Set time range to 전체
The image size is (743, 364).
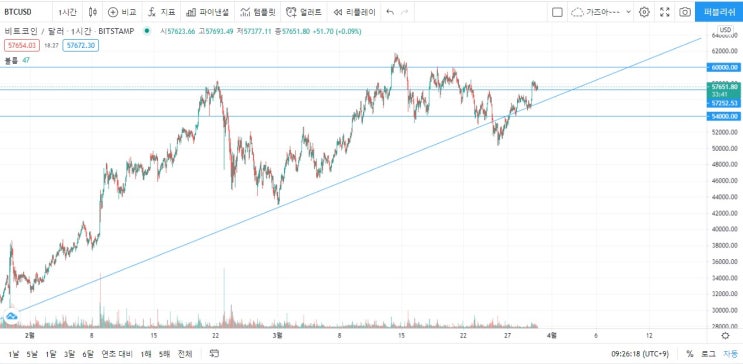pyautogui.click(x=185, y=354)
